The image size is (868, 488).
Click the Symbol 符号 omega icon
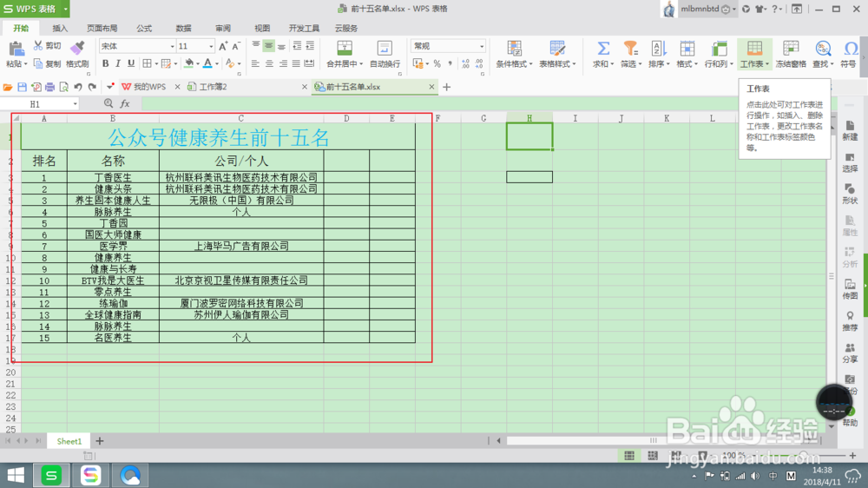[851, 49]
